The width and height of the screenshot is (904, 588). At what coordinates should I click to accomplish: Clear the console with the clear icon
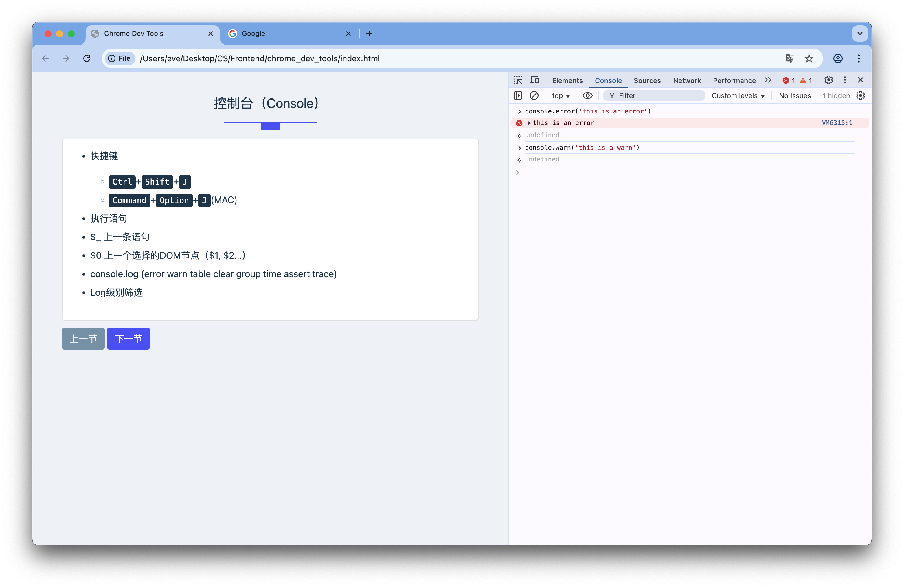[x=534, y=95]
